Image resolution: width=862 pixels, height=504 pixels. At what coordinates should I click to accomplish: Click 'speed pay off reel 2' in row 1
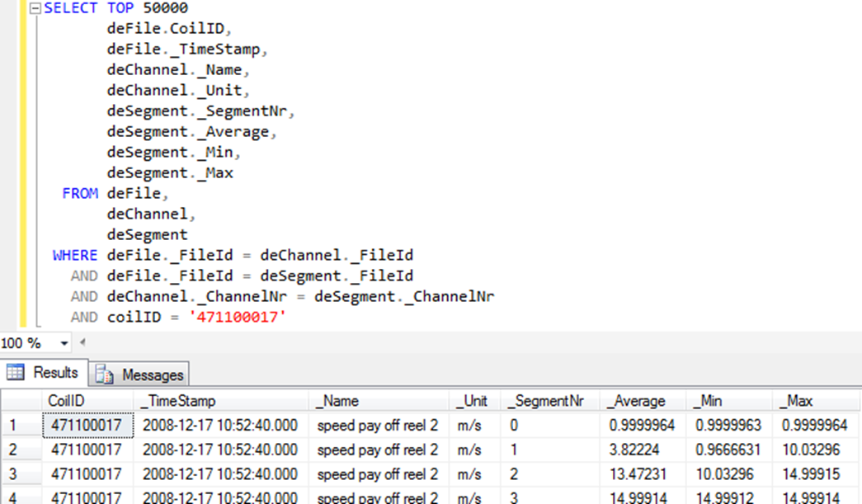tap(378, 426)
